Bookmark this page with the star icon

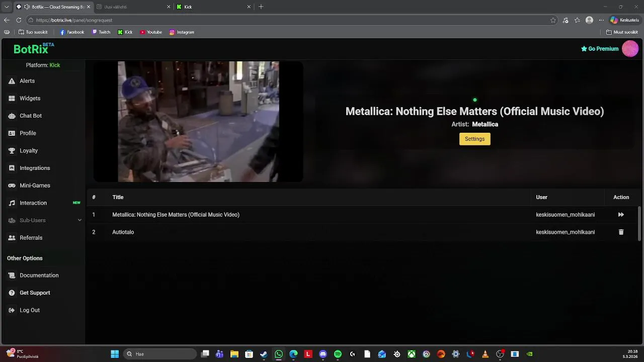tap(553, 20)
